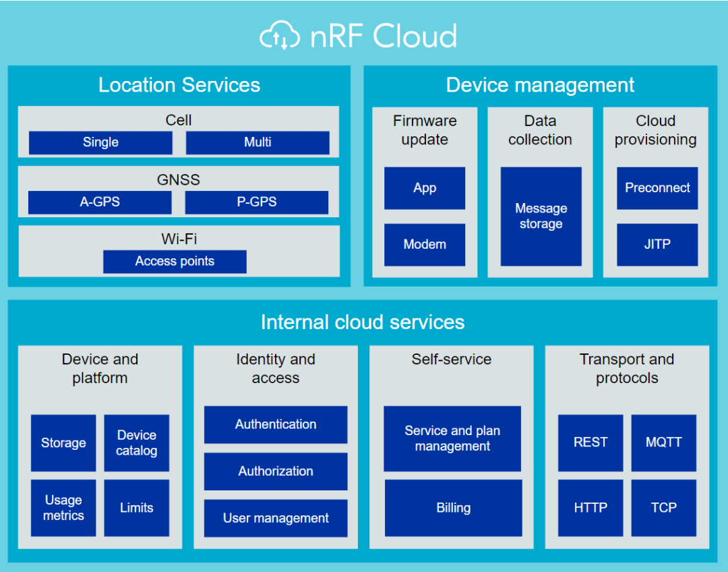Open the Modem firmware update option
728x572 pixels.
(x=424, y=245)
